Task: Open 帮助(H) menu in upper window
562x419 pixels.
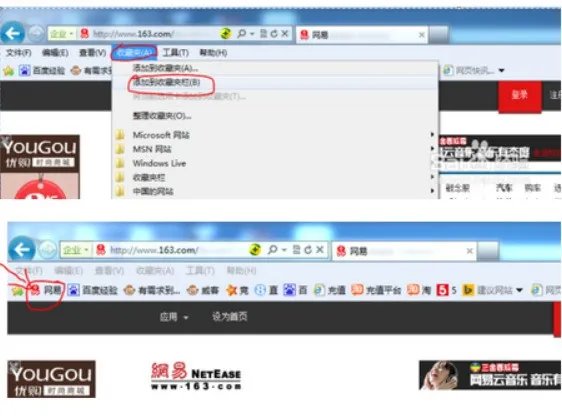Action: (x=213, y=53)
